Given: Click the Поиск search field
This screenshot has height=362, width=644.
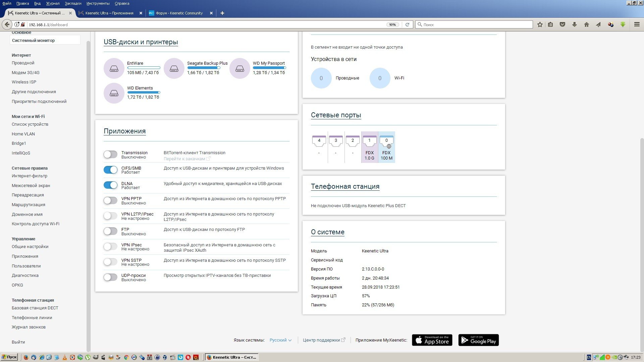Looking at the screenshot, I should (474, 24).
